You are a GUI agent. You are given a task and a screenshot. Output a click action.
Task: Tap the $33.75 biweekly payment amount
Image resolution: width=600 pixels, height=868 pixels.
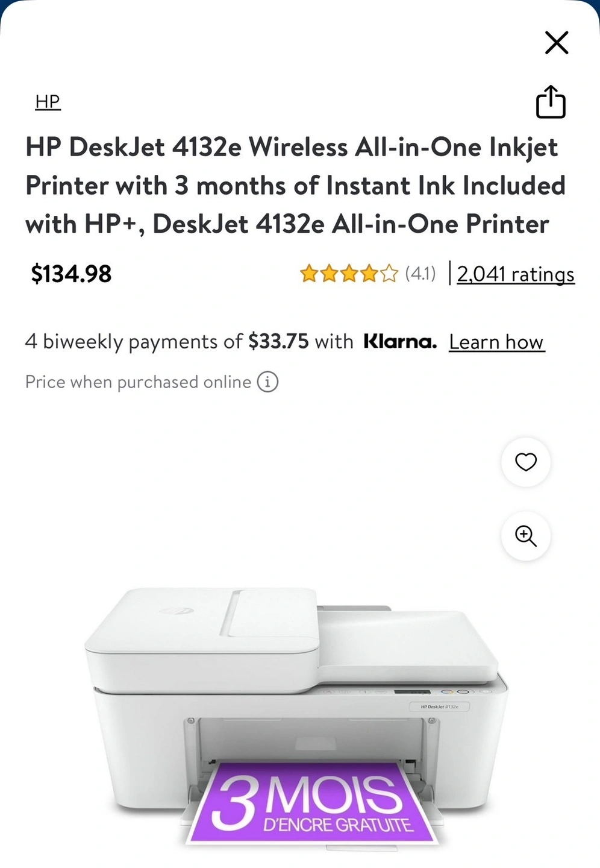278,342
